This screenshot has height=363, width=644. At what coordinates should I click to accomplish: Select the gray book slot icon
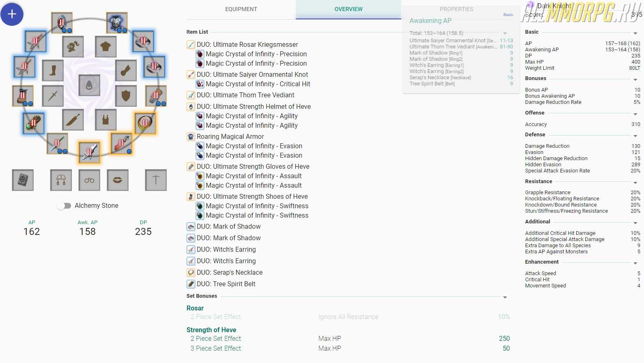point(23,180)
